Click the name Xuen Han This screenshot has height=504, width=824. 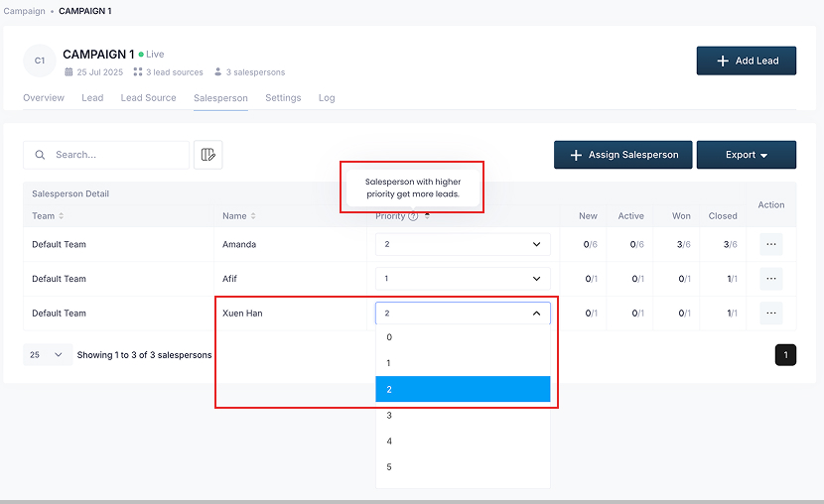(x=242, y=313)
